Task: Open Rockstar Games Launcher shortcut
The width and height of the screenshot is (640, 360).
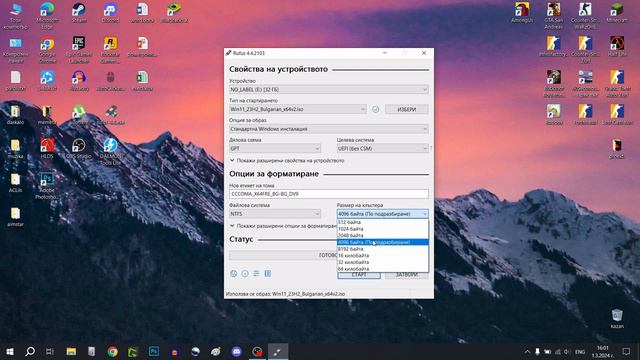Action: point(110,50)
